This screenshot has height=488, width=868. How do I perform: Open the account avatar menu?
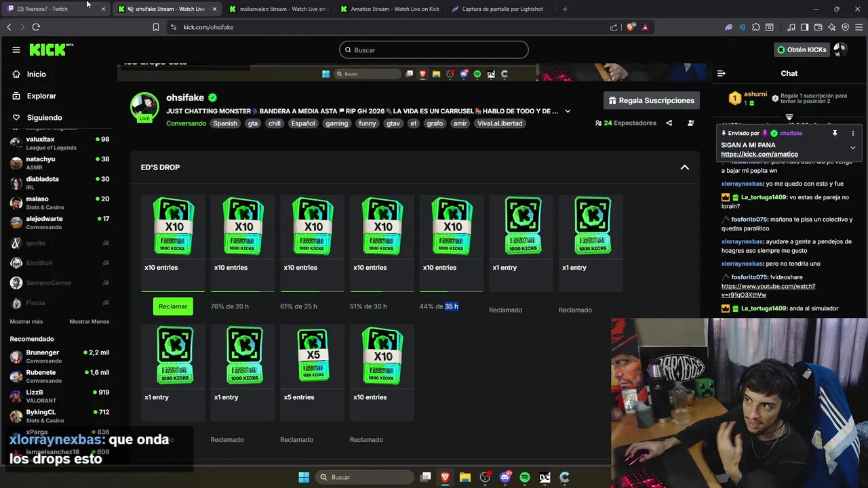840,49
